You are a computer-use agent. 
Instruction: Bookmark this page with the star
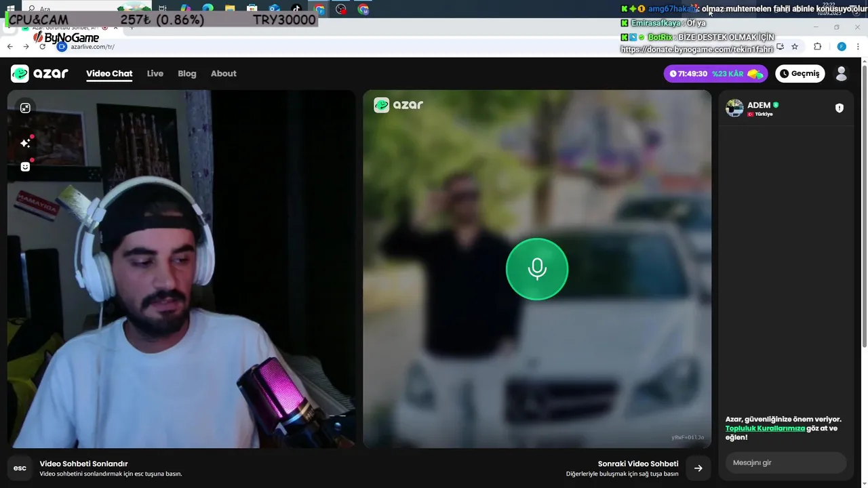pyautogui.click(x=795, y=47)
